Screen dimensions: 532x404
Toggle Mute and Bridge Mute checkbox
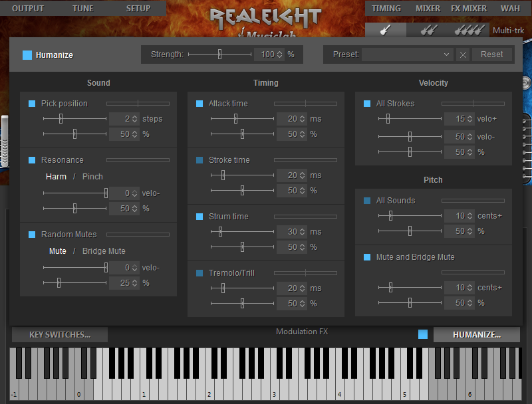[367, 257]
